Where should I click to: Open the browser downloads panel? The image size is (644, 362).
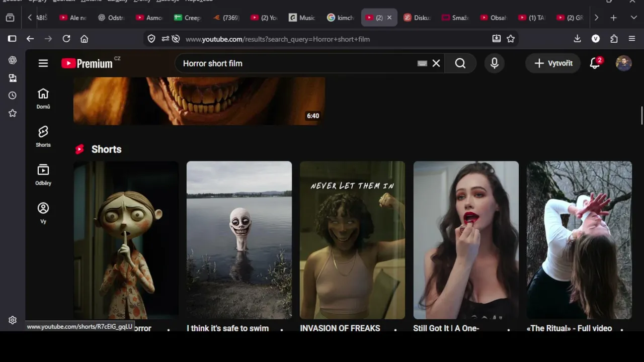[578, 39]
